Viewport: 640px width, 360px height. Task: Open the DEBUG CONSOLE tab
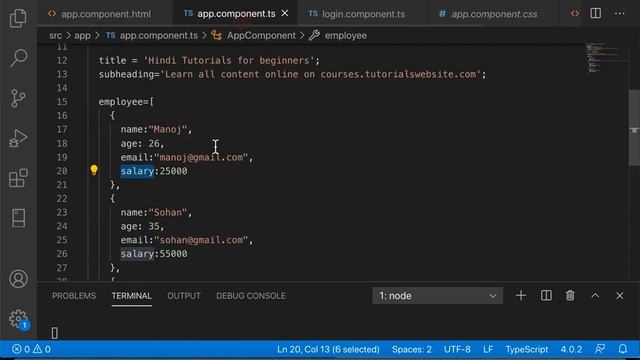point(251,296)
